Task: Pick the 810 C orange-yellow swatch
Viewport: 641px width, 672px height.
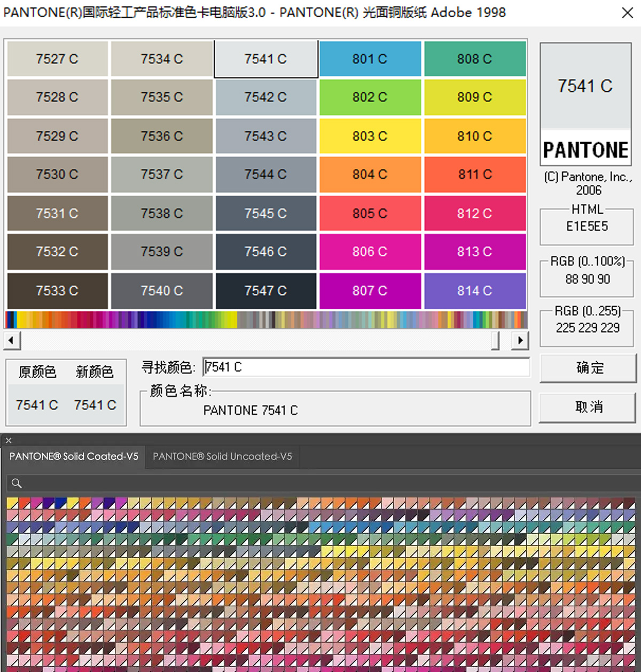Action: (x=475, y=136)
